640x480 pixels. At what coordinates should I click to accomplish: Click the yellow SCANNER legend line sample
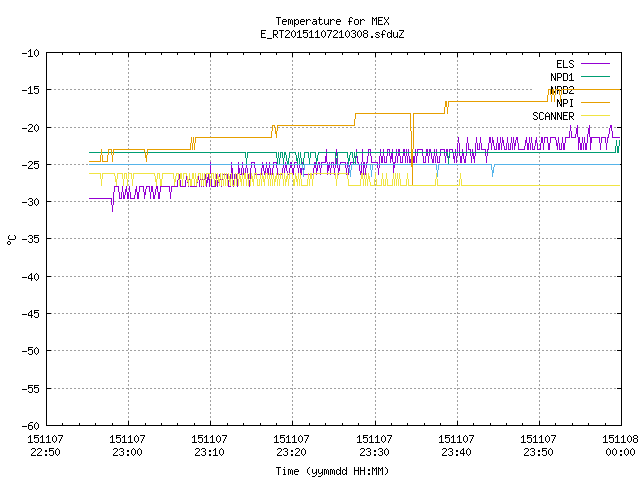point(595,116)
